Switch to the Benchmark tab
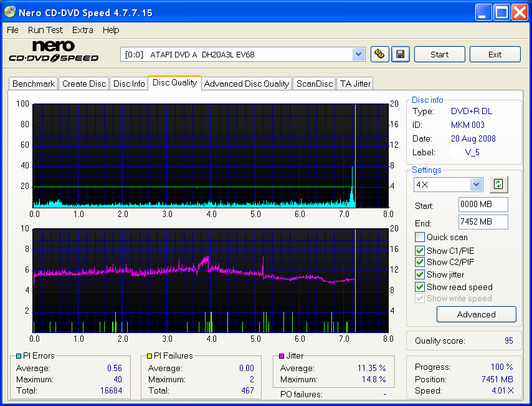Viewport: 532px width, 406px height. [33, 83]
